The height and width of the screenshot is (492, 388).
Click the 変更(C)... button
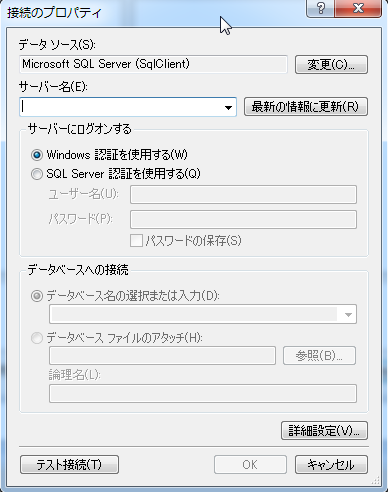pos(331,64)
